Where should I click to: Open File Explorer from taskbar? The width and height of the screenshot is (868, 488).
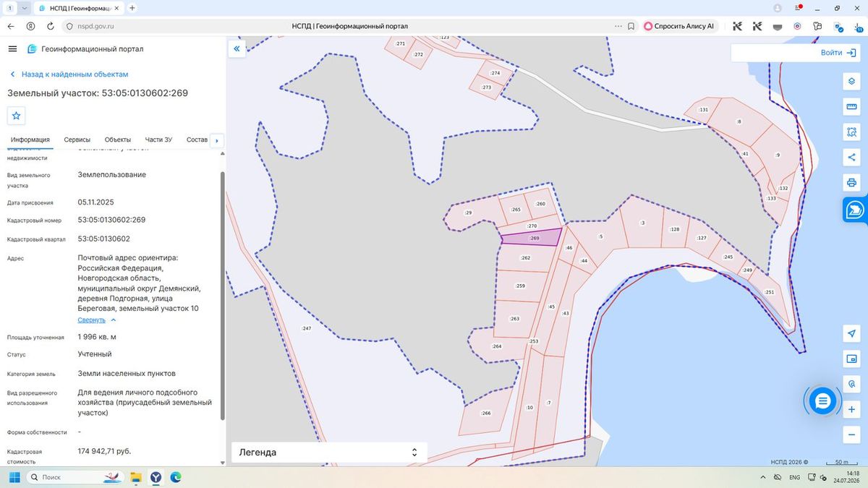click(135, 477)
